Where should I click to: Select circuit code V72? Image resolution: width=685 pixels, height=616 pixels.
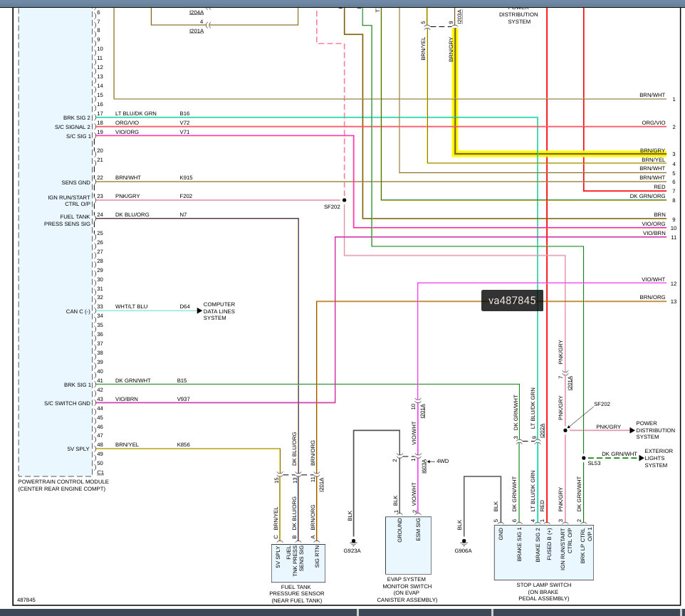coord(184,122)
